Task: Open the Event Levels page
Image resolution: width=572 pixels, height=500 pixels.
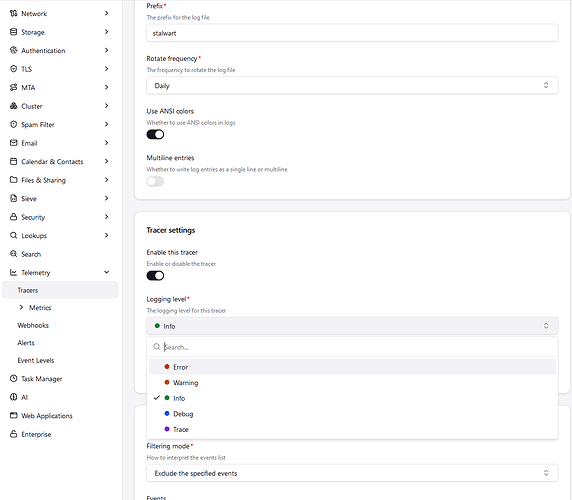Action: [36, 360]
